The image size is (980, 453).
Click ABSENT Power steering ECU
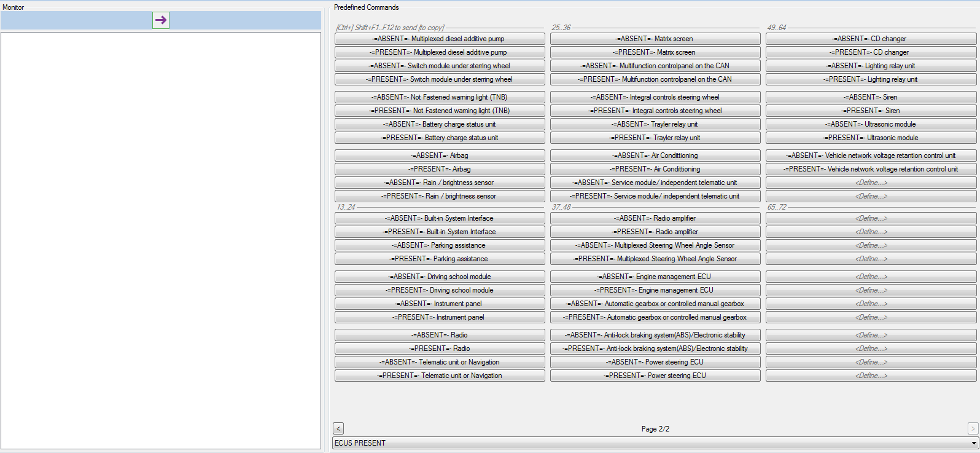pos(655,362)
